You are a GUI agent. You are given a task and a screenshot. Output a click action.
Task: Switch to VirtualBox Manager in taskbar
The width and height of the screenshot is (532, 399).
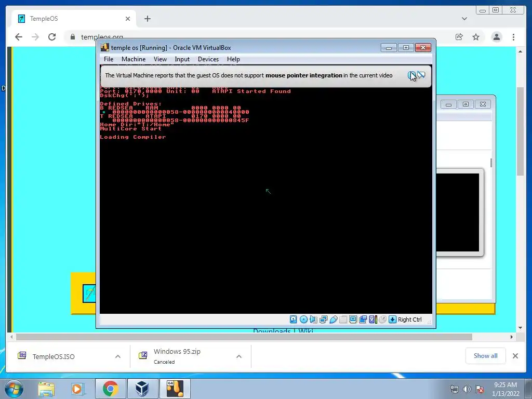coord(142,389)
